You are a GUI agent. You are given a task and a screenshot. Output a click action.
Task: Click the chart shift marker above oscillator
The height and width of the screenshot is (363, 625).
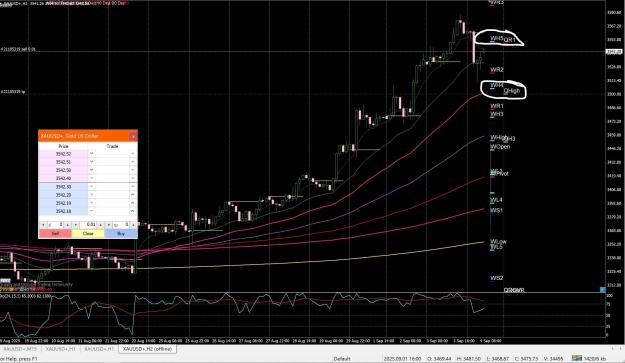[x=602, y=290]
